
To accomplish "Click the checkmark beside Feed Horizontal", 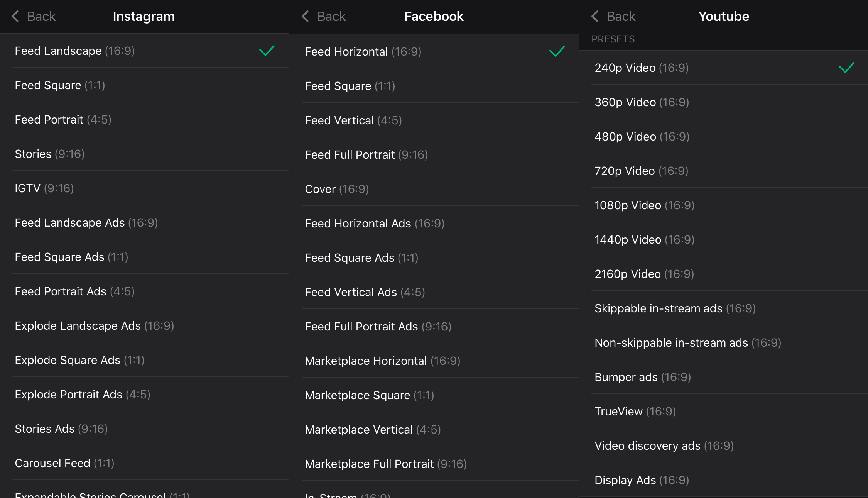I will click(556, 51).
